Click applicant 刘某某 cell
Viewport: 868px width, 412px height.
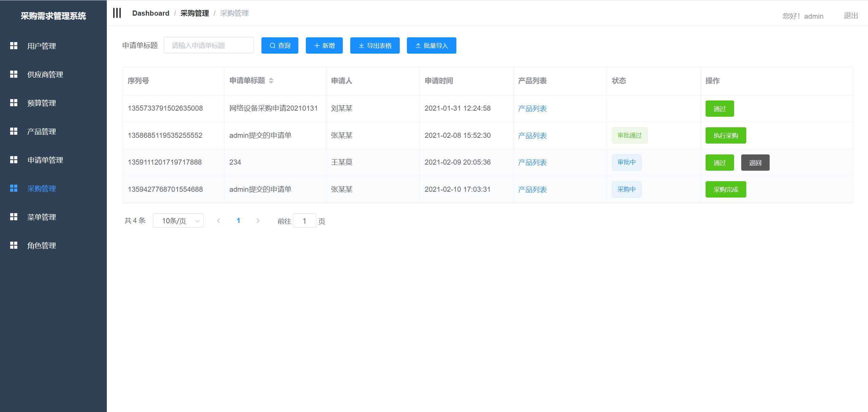pyautogui.click(x=342, y=108)
